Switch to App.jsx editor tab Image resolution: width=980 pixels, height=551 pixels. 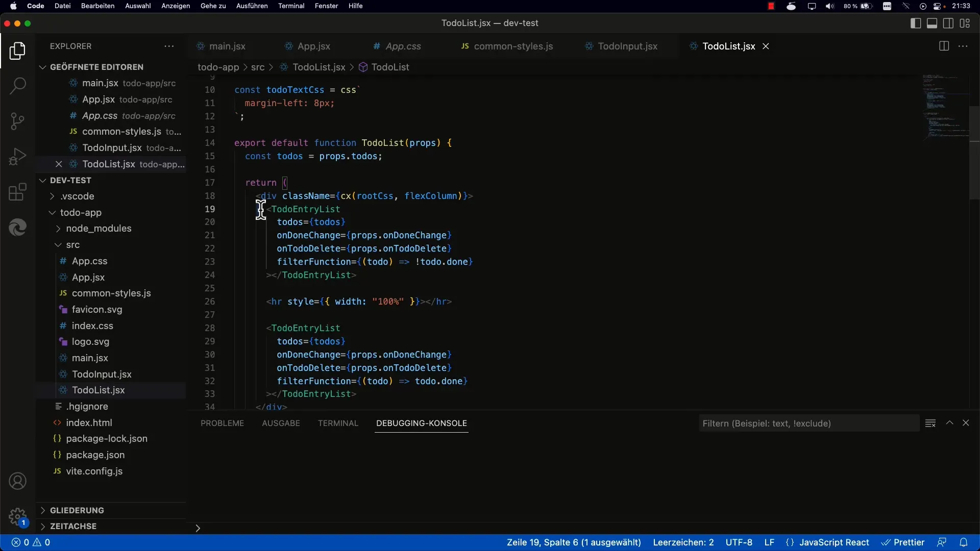[314, 46]
